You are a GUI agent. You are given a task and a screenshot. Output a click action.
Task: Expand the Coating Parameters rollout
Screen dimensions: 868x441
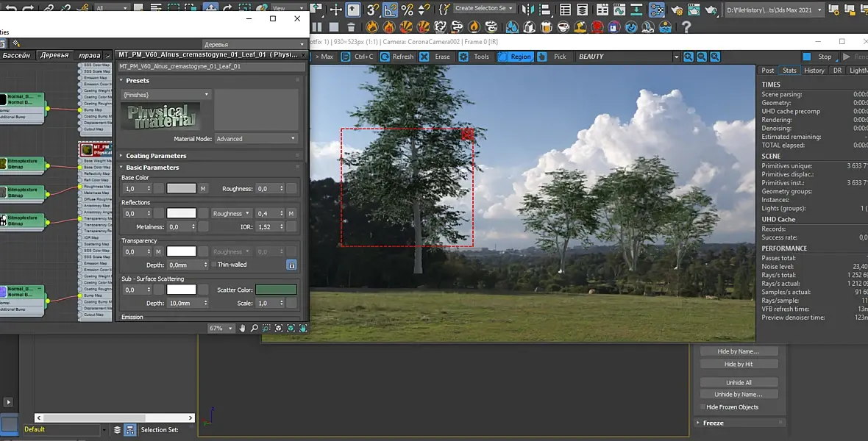click(x=155, y=156)
